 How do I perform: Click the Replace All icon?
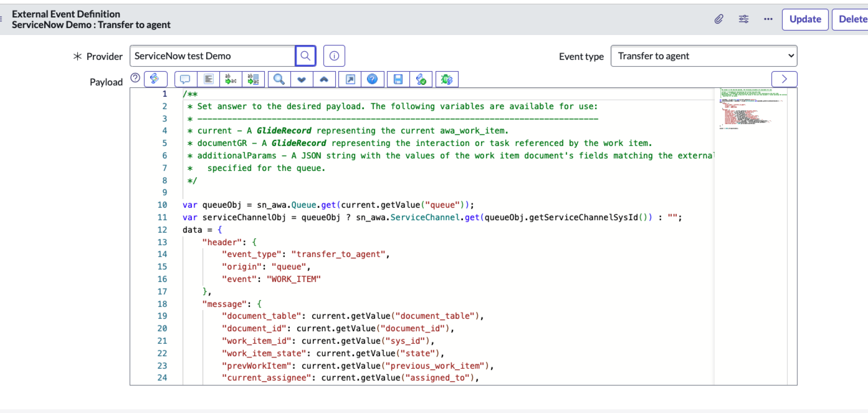[253, 79]
